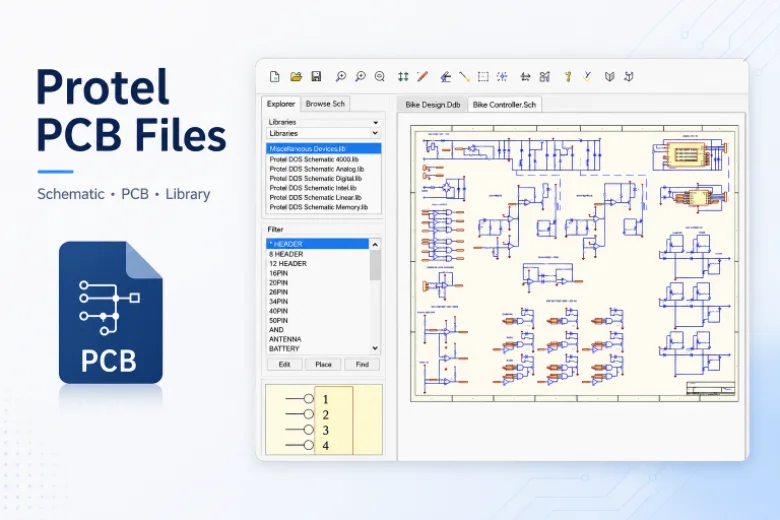Switch to the Browse Sch tab

pos(325,104)
